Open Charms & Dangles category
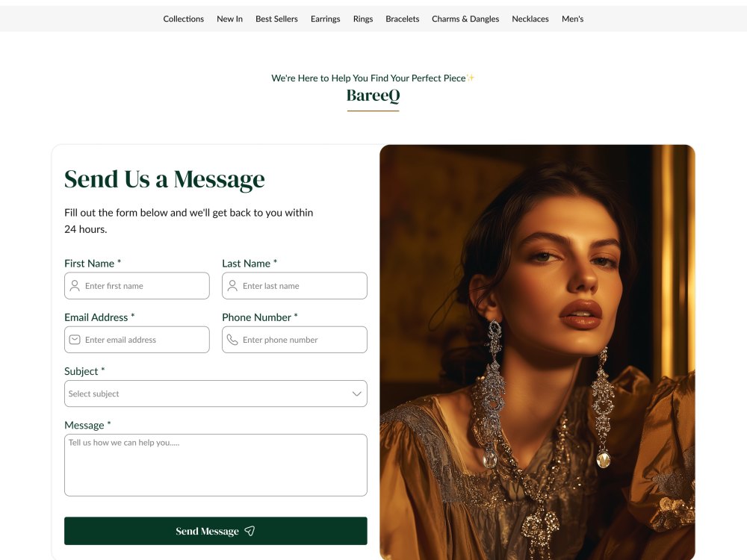747x560 pixels. (465, 19)
